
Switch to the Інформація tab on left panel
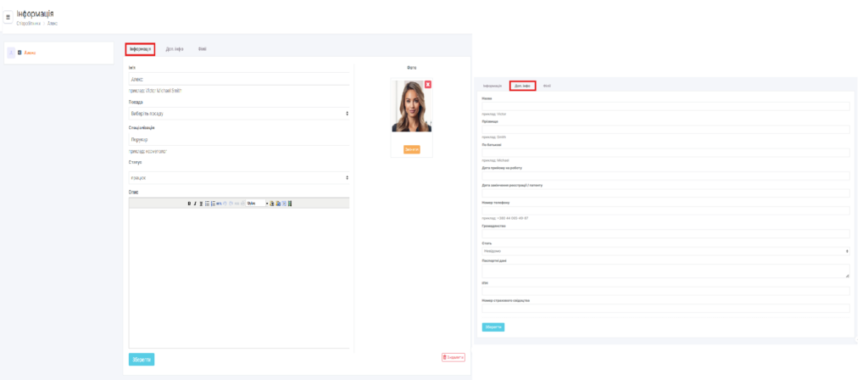coord(140,49)
